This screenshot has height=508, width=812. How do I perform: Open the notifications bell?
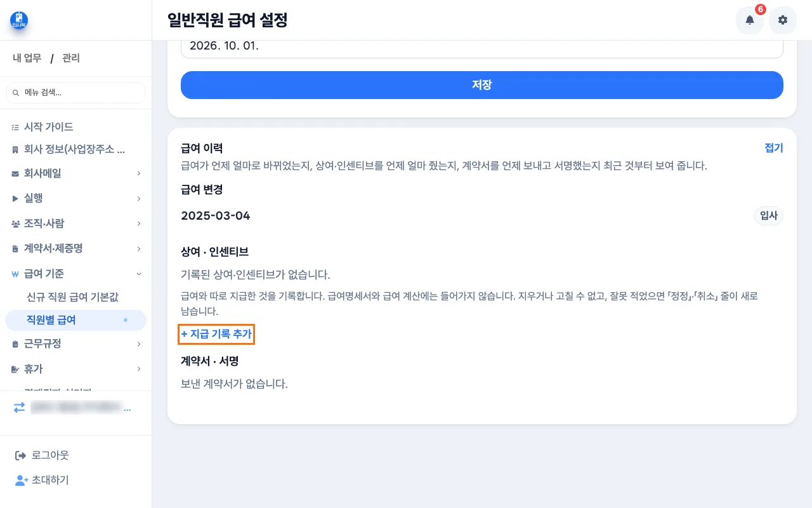click(750, 20)
